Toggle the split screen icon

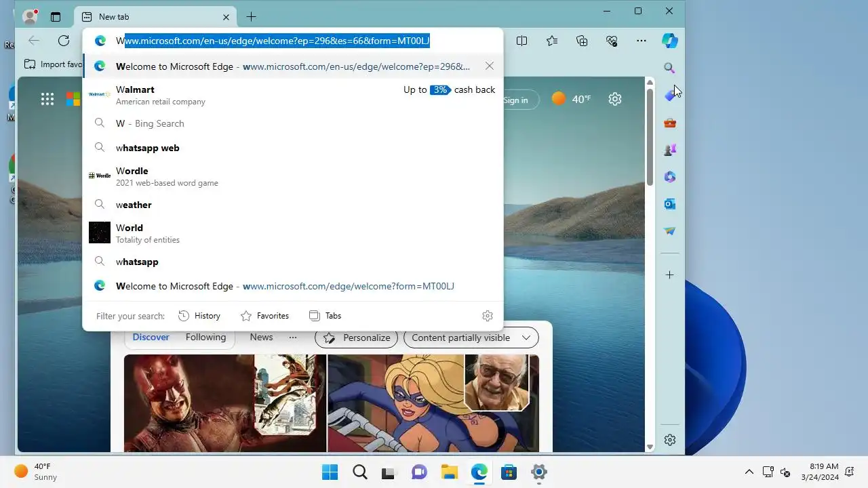(x=521, y=41)
